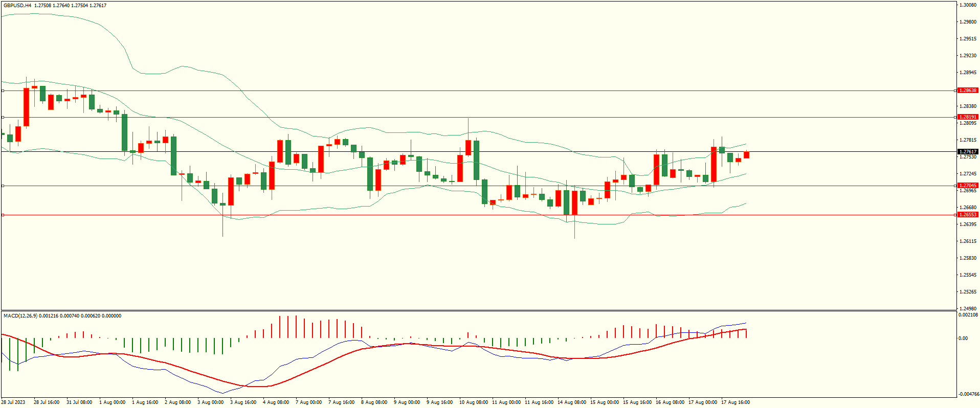Click the 11 Aug 16:00 time label

(x=539, y=402)
